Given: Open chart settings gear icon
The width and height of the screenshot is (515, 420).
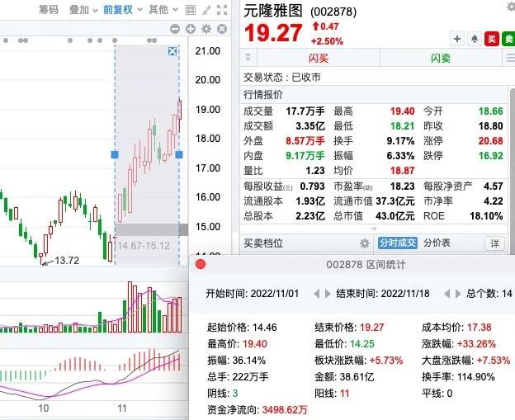Looking at the screenshot, I should tap(206, 29).
